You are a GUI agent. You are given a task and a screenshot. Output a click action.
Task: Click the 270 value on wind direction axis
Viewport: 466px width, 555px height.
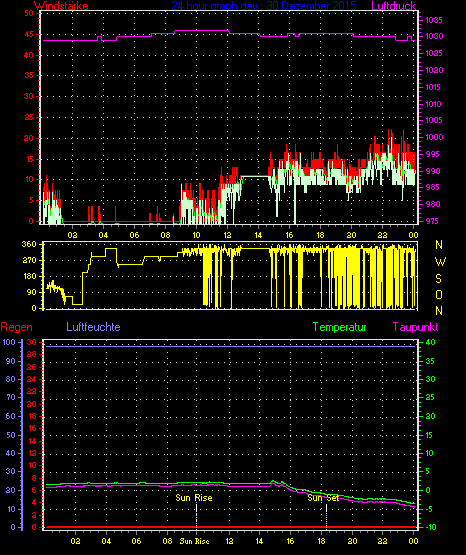coord(29,261)
